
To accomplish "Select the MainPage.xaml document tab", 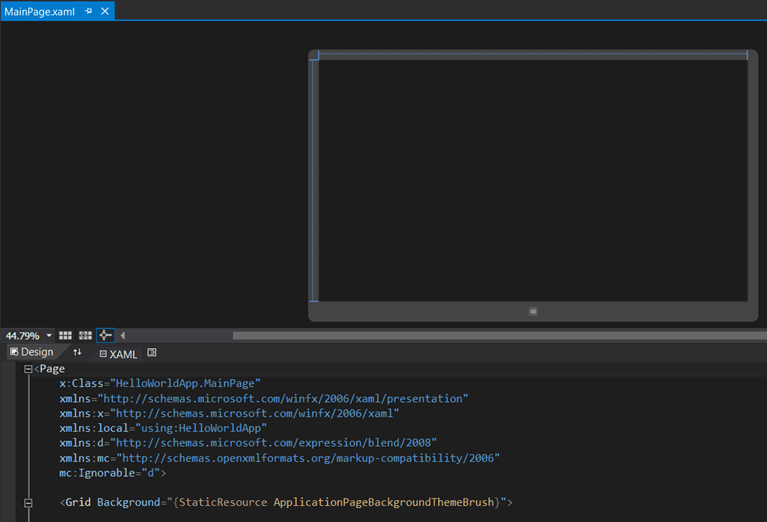I will 40,11.
